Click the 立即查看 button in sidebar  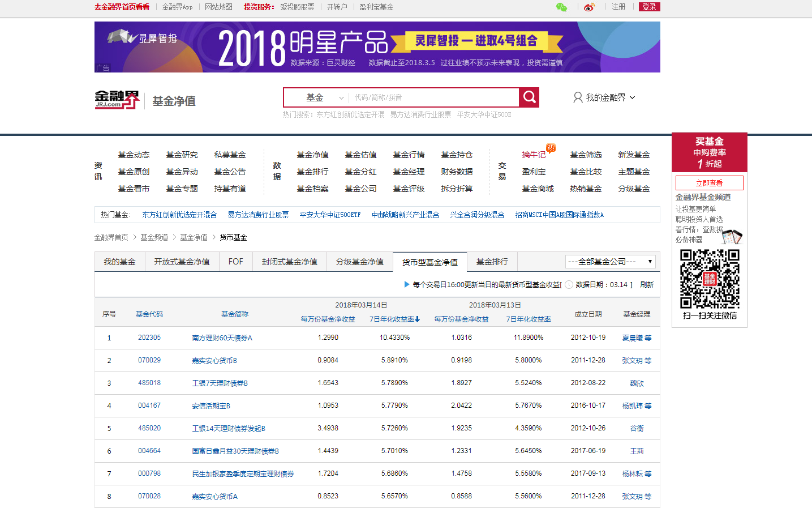click(710, 183)
